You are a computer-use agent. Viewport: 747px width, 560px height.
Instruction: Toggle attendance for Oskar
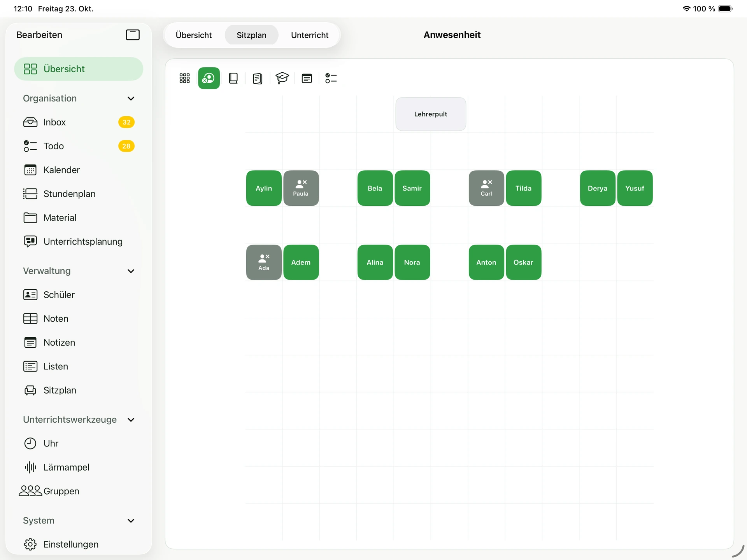pyautogui.click(x=524, y=262)
